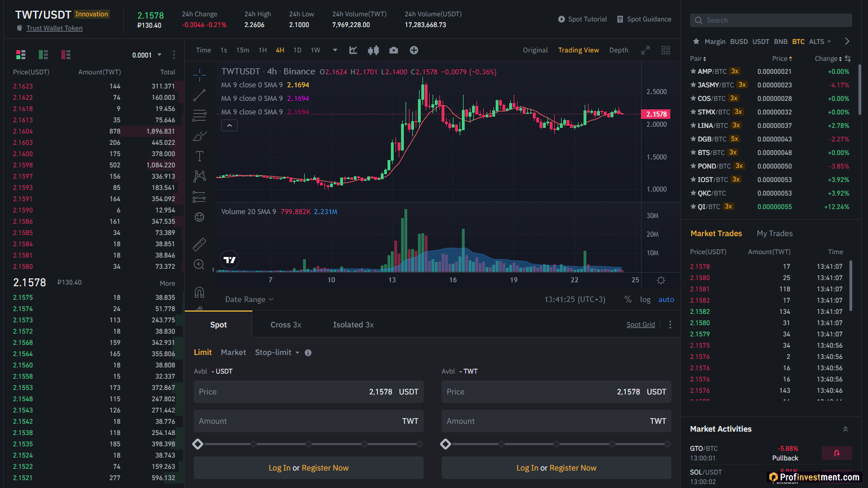Expand the chart to fullscreen
The height and width of the screenshot is (488, 868).
click(646, 50)
